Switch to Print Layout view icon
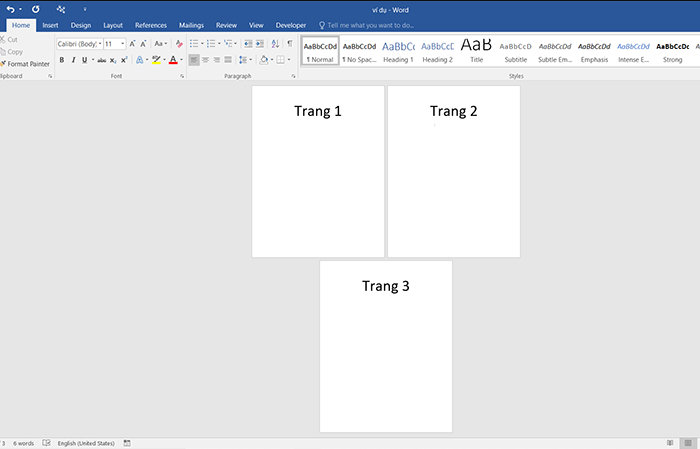Screen dimensions: 700x449 [x=688, y=443]
